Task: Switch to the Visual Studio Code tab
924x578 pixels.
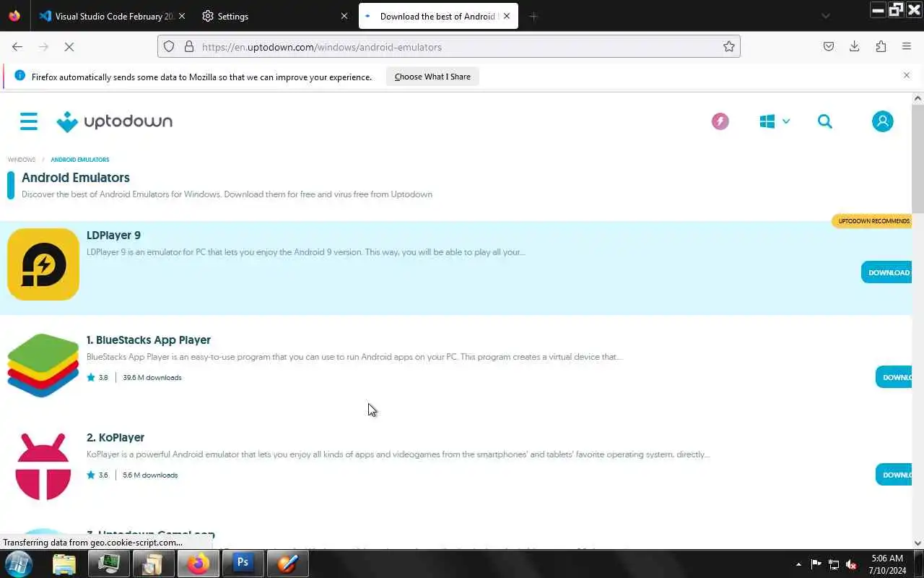Action: tap(107, 16)
